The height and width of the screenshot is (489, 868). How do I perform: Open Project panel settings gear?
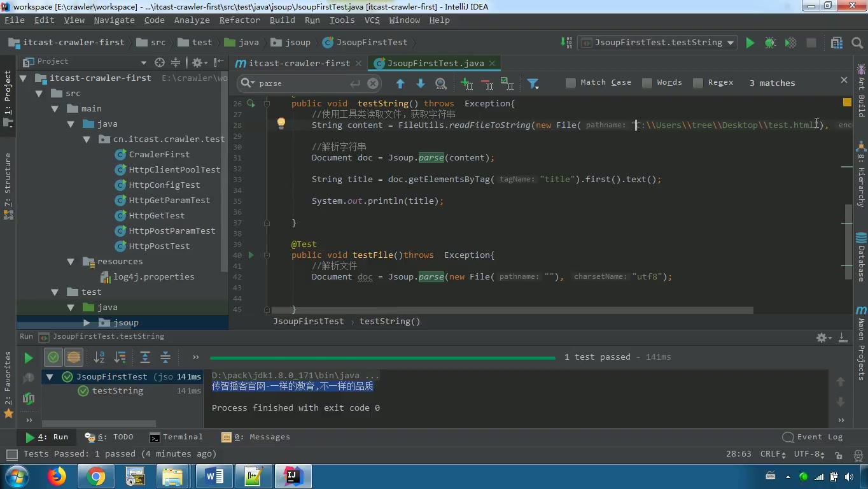[x=199, y=62]
